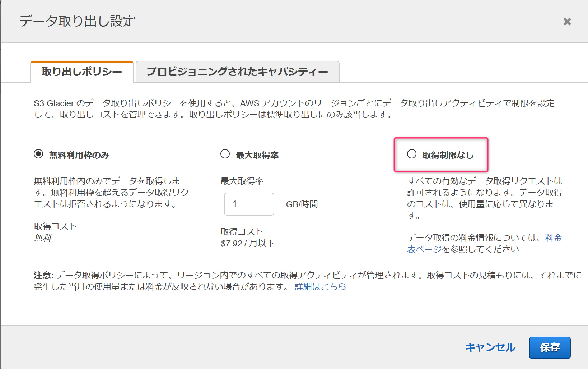
Task: Select the 無料利用枠のみ radio button
Action: (38, 154)
